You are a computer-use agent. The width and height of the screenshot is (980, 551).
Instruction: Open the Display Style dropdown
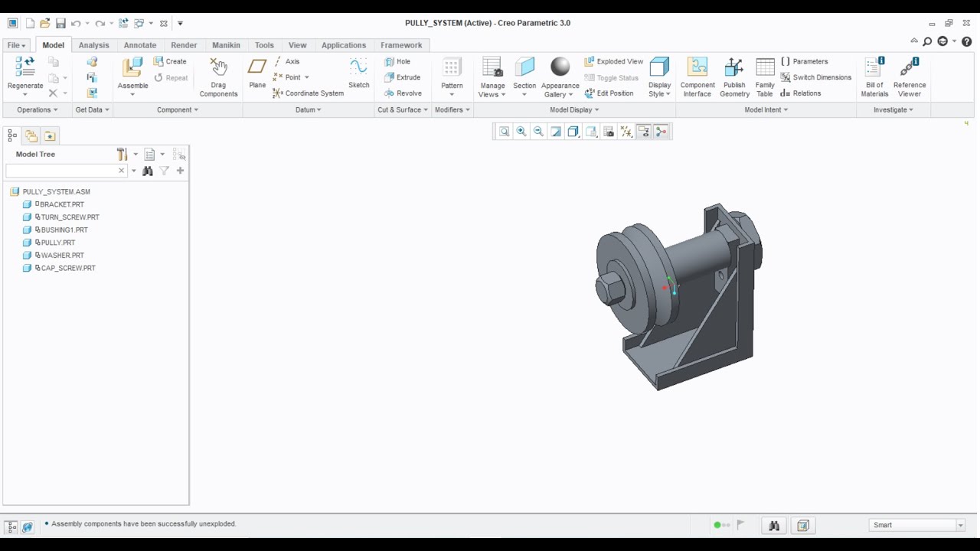[x=659, y=90]
